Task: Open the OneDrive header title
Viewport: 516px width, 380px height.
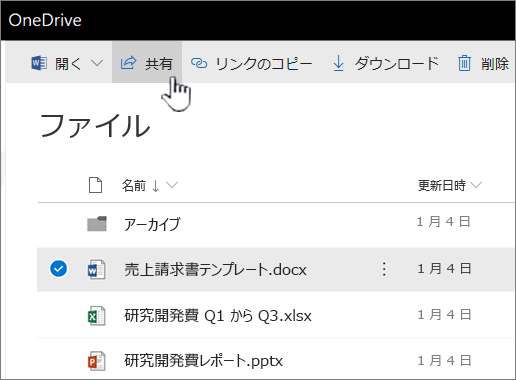Action: pos(45,20)
